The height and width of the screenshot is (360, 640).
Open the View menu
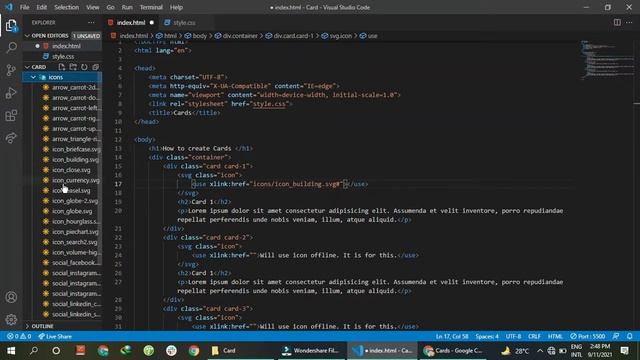93,7
